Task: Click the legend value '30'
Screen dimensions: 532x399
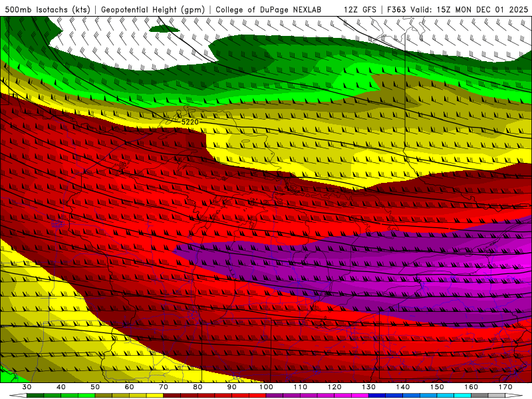Action: click(x=27, y=387)
